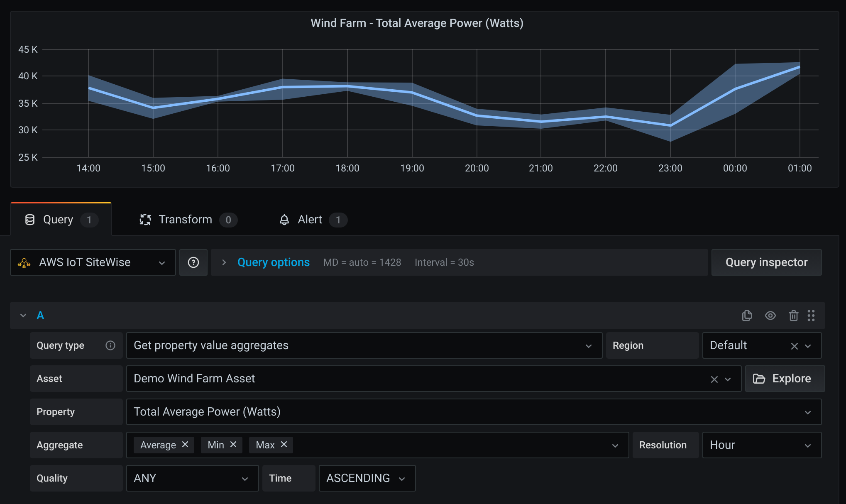Screen dimensions: 846x504
Task: Change the Quality dropdown value
Action: click(x=189, y=478)
